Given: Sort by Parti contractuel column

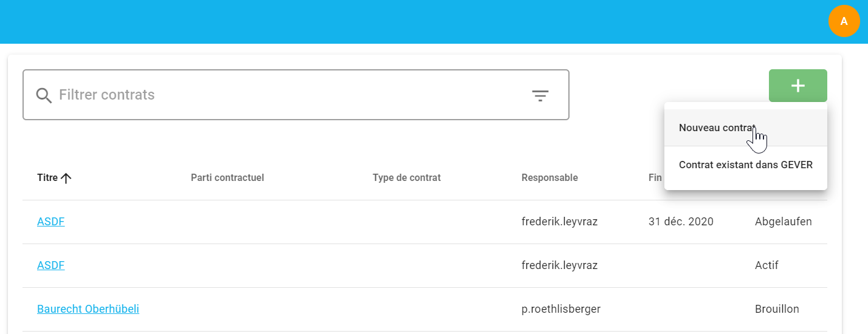Looking at the screenshot, I should coord(227,178).
